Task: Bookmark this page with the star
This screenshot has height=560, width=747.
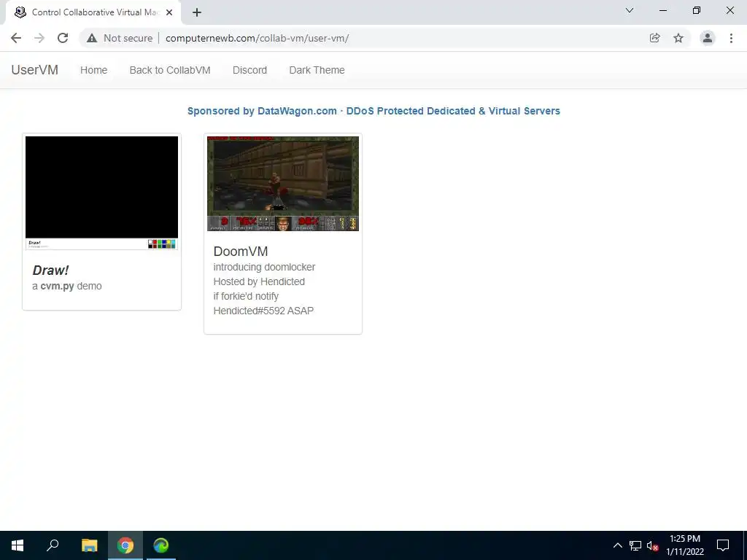Action: coord(678,38)
